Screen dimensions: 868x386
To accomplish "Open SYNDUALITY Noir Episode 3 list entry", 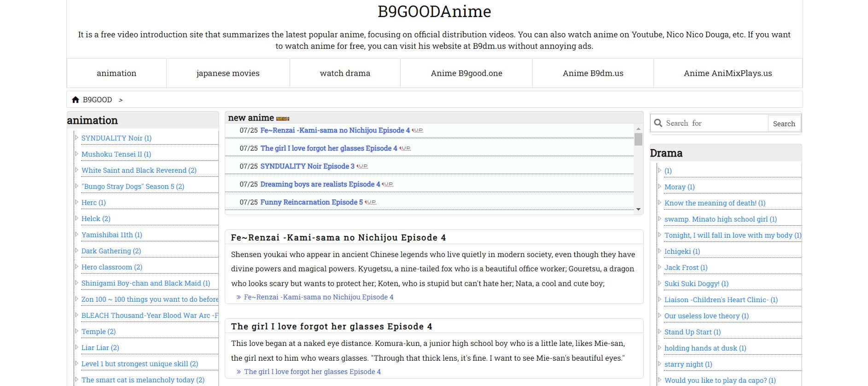I will tap(307, 166).
